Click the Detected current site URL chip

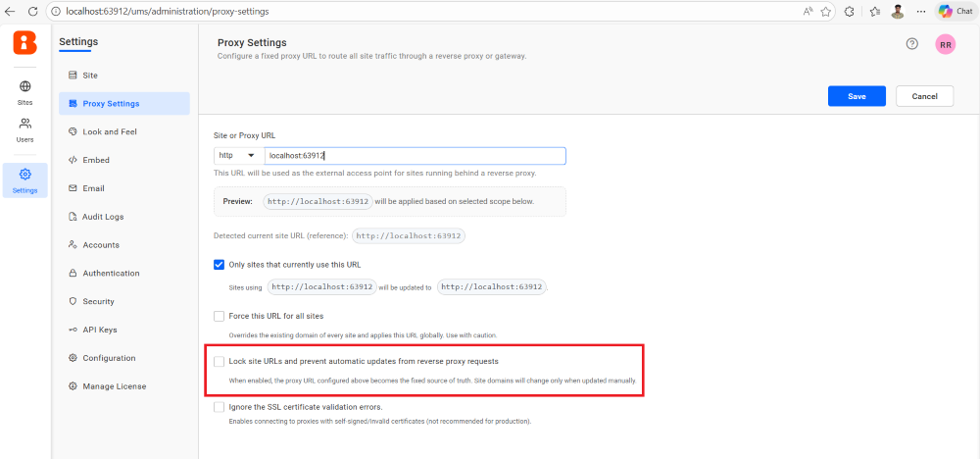pyautogui.click(x=409, y=236)
